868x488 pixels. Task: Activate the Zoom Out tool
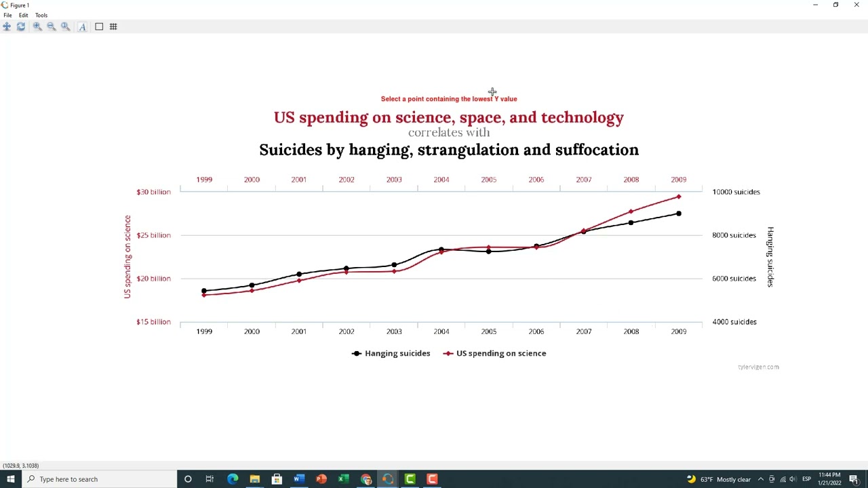tap(51, 26)
